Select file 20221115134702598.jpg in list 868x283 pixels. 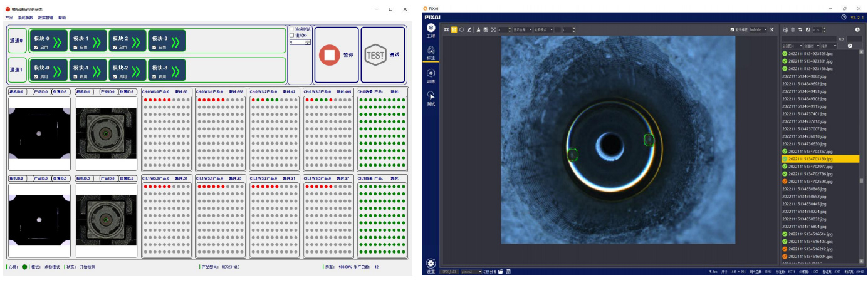(810, 182)
